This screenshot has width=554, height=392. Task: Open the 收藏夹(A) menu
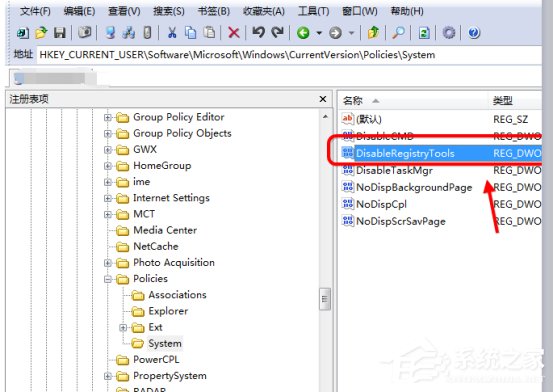(x=264, y=11)
